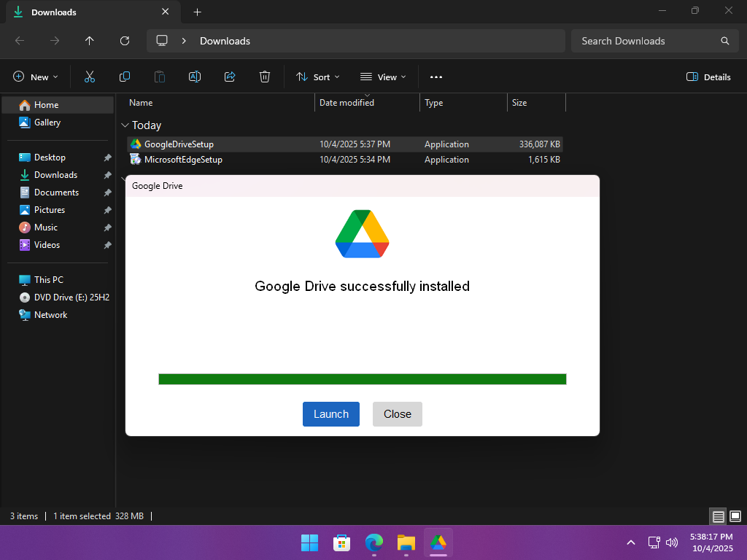747x560 pixels.
Task: Open Microsoft Store from taskbar
Action: point(341,542)
